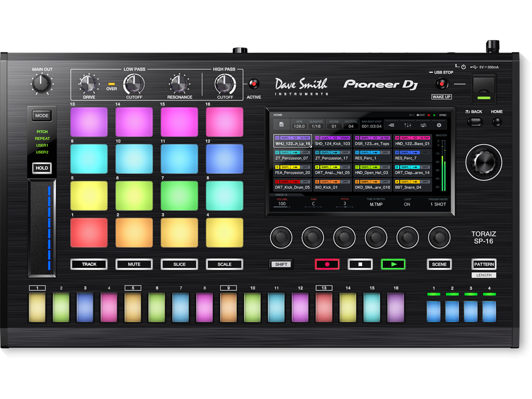
Task: Tap the arrange/import icon beside mixer
Action: pyautogui.click(x=391, y=125)
